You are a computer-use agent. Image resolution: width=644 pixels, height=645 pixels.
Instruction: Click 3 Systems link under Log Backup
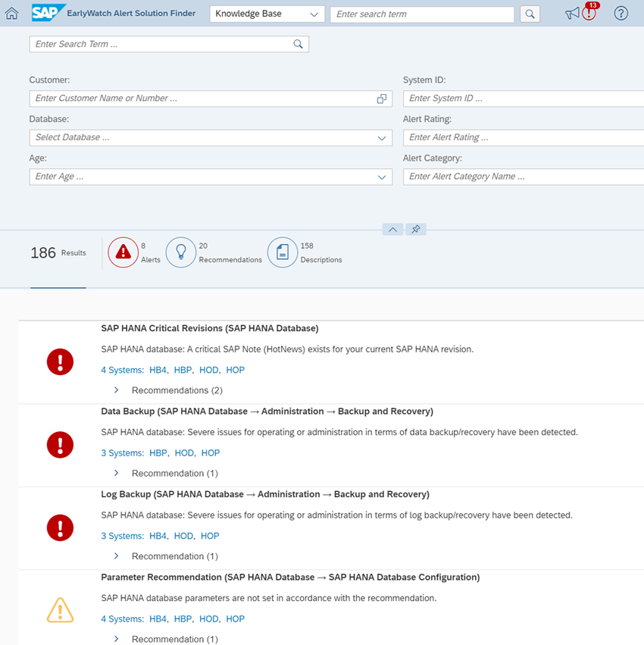tap(122, 536)
